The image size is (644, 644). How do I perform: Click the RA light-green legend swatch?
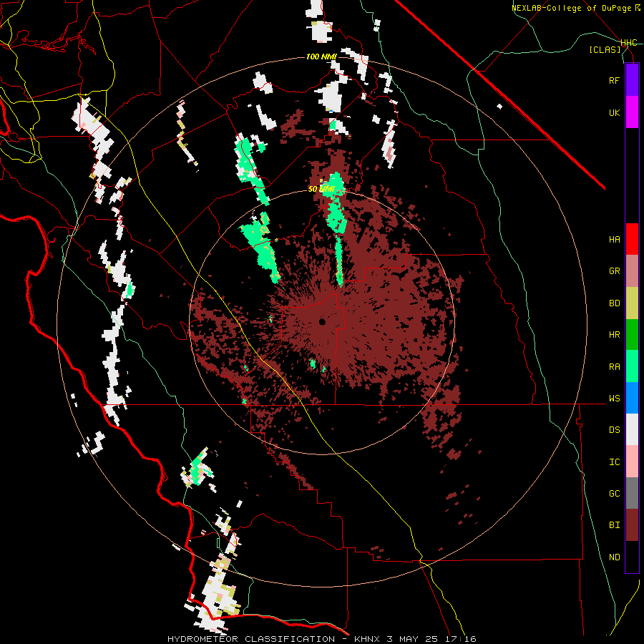coord(632,366)
